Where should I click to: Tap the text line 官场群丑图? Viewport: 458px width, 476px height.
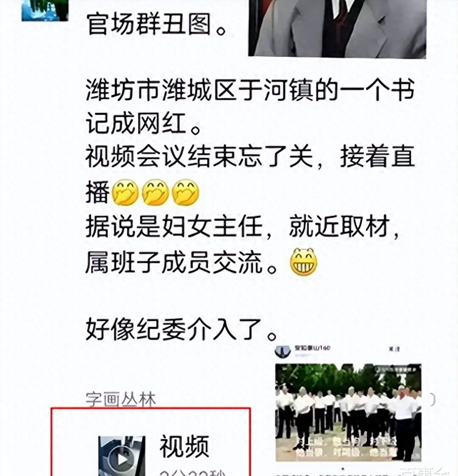[x=156, y=24]
